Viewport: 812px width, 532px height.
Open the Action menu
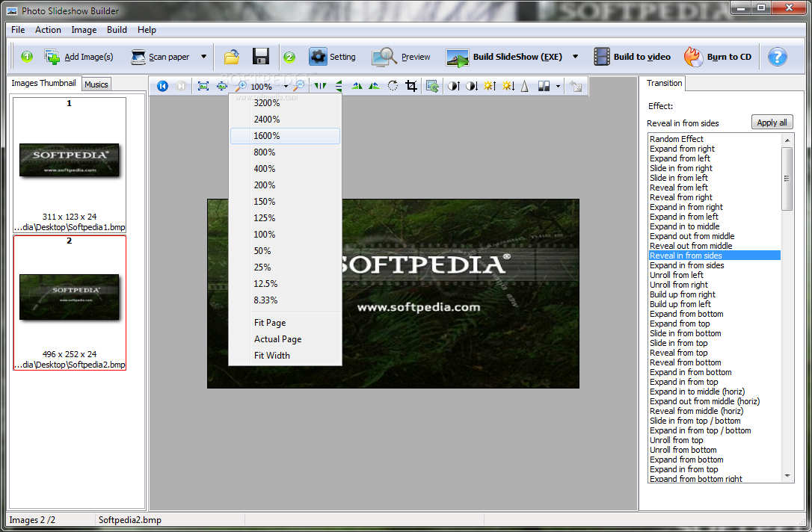48,29
